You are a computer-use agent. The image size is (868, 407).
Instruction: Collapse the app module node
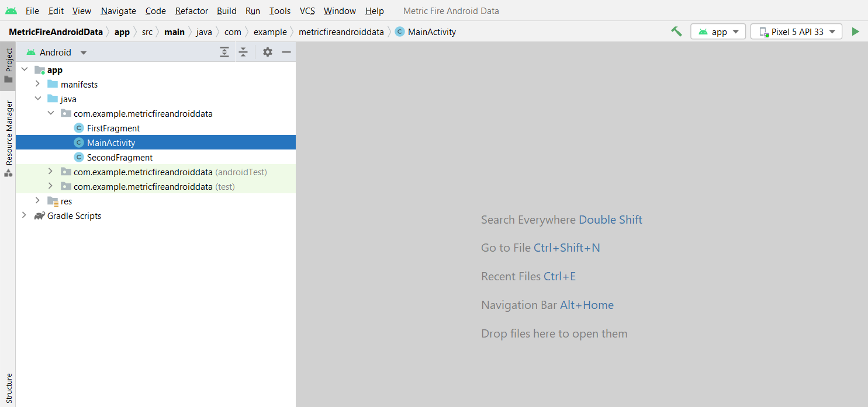coord(25,69)
